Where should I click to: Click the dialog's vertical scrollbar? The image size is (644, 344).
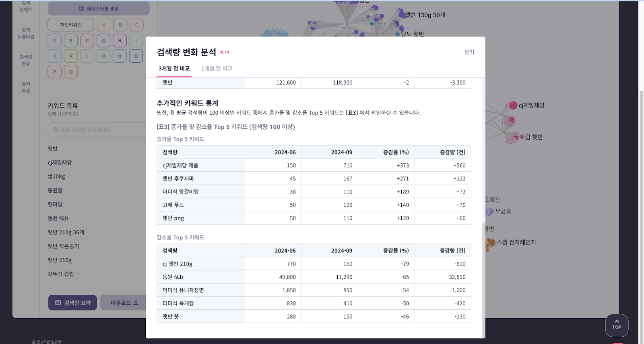[483, 280]
